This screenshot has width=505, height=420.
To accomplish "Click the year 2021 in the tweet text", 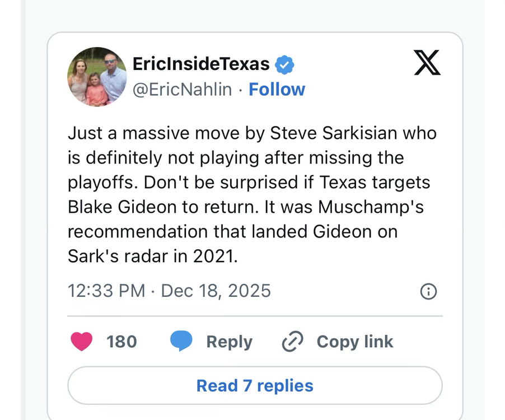I will pyautogui.click(x=212, y=256).
